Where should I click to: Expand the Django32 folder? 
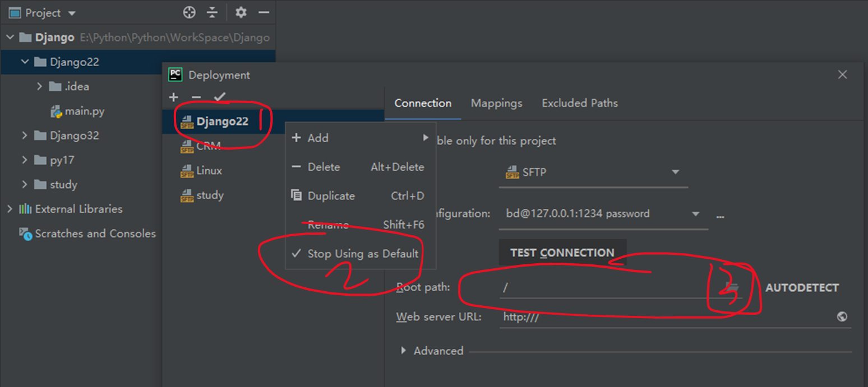(x=25, y=136)
